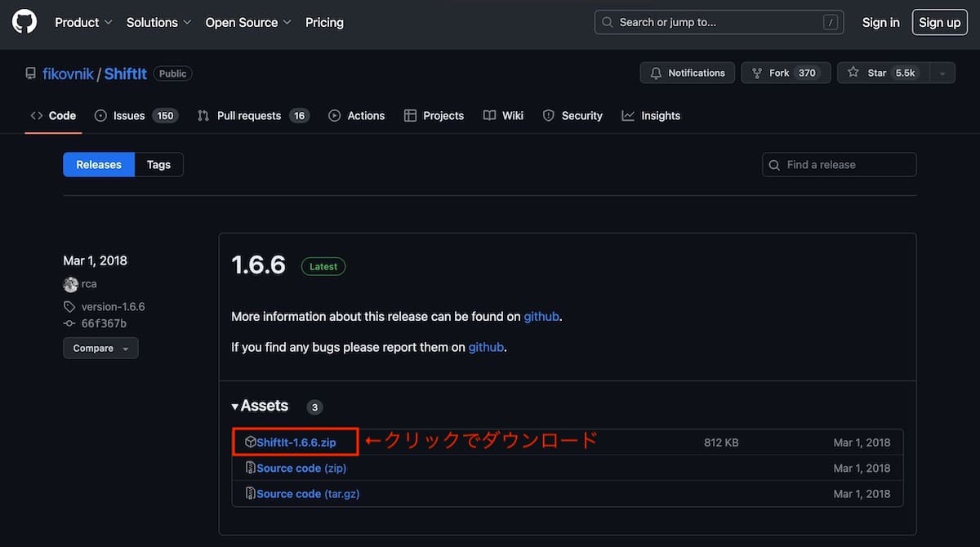Open the version-1.6.6 tag link

113,307
